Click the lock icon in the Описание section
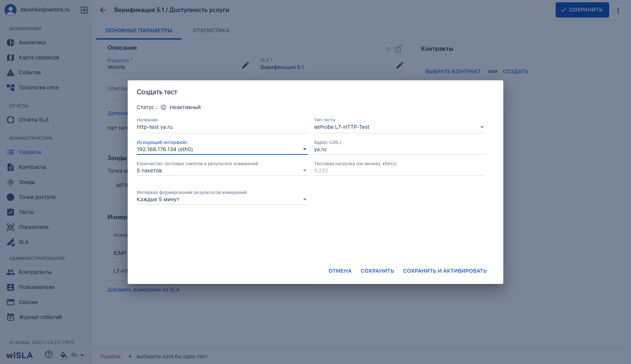Viewport: 631px width, 364px height. tap(398, 49)
